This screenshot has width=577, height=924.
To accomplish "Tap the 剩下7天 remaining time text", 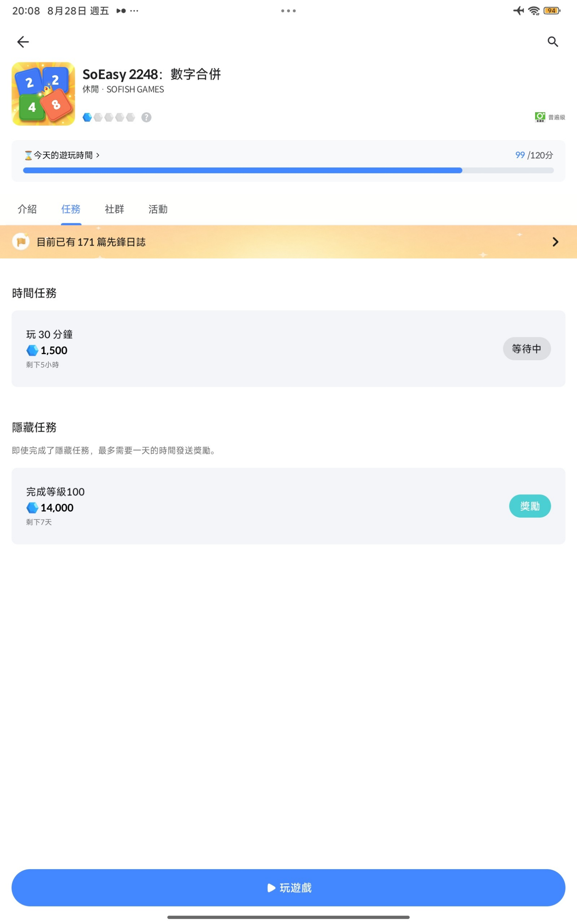I will [39, 522].
